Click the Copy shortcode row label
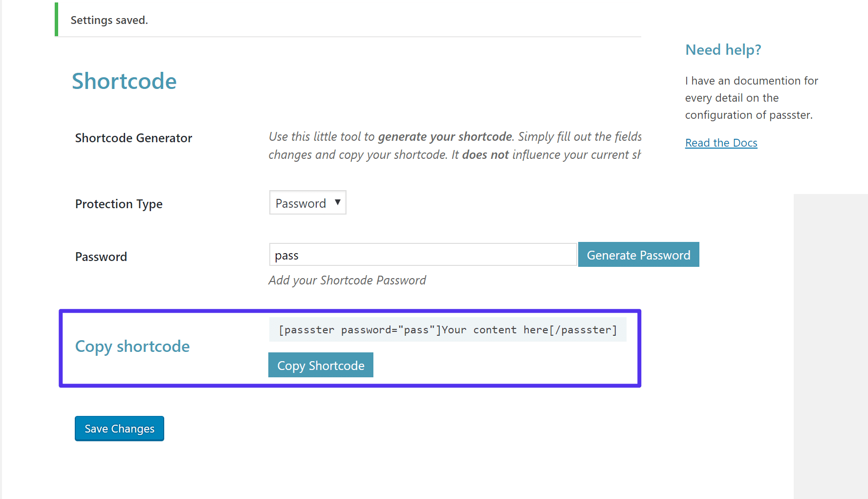 (132, 346)
